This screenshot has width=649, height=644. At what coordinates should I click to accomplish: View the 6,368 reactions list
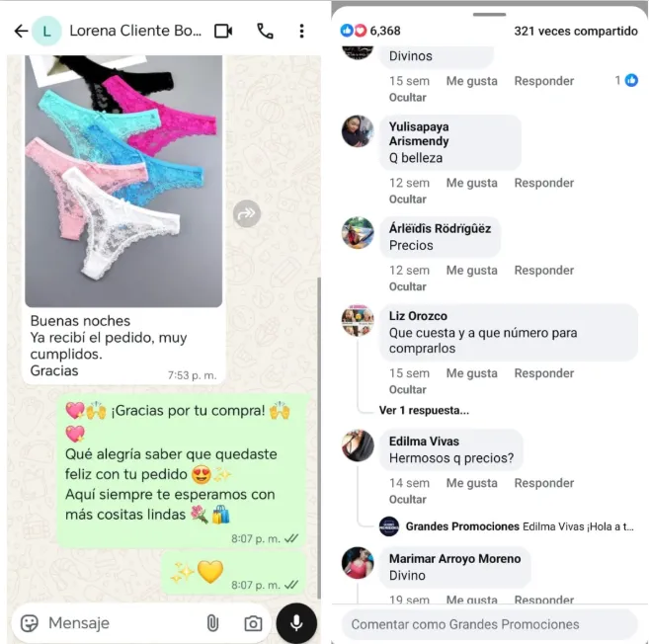point(370,31)
